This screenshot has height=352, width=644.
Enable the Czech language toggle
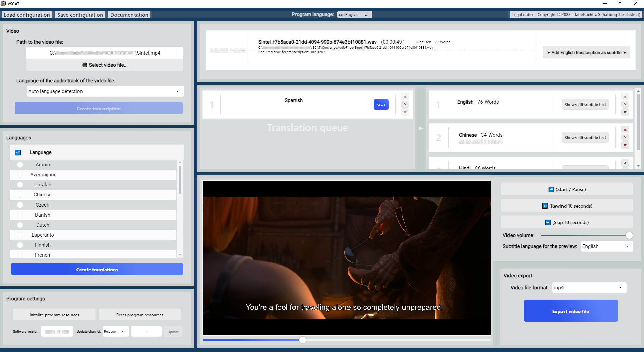20,205
